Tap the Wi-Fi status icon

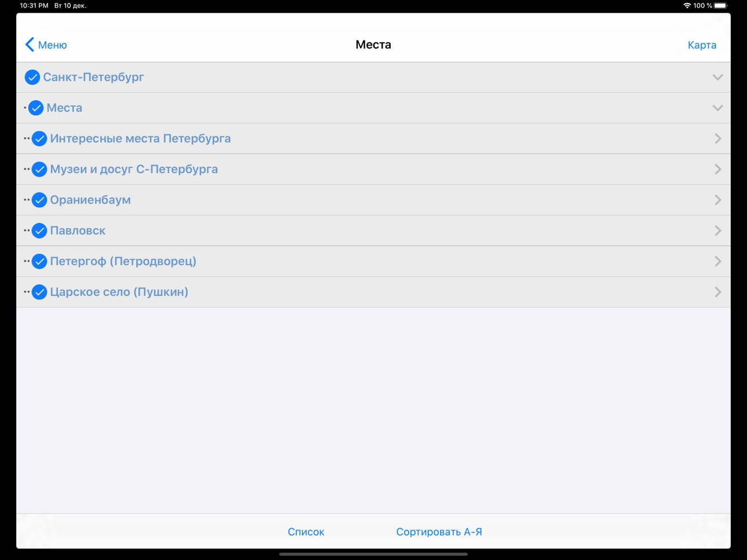[687, 6]
